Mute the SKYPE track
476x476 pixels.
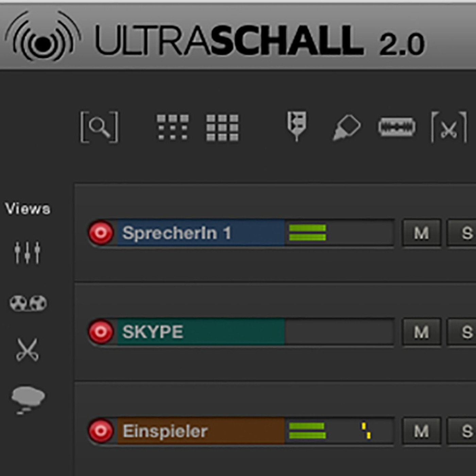click(422, 332)
